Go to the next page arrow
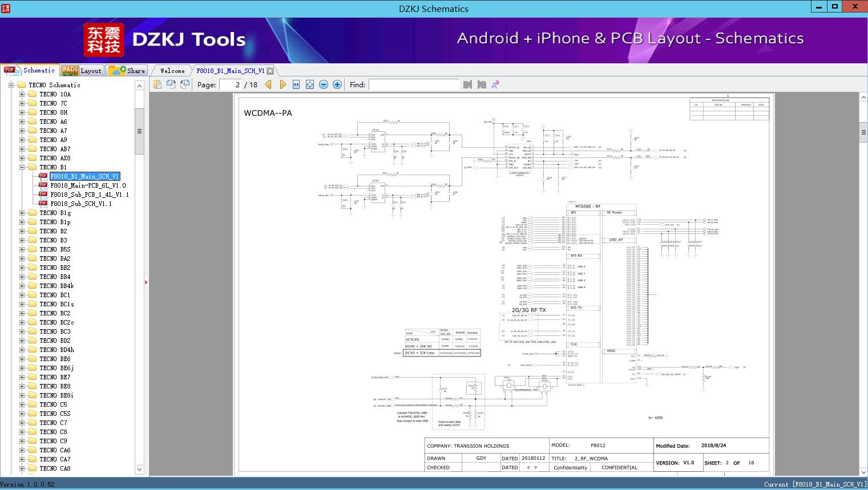868x490 pixels. pyautogui.click(x=282, y=84)
